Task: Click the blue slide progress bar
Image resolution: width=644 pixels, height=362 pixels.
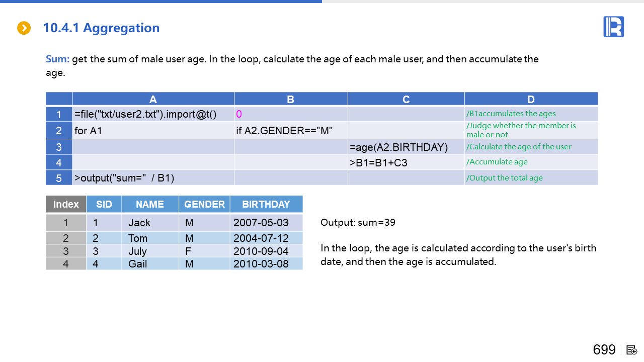Action: (161, 2)
